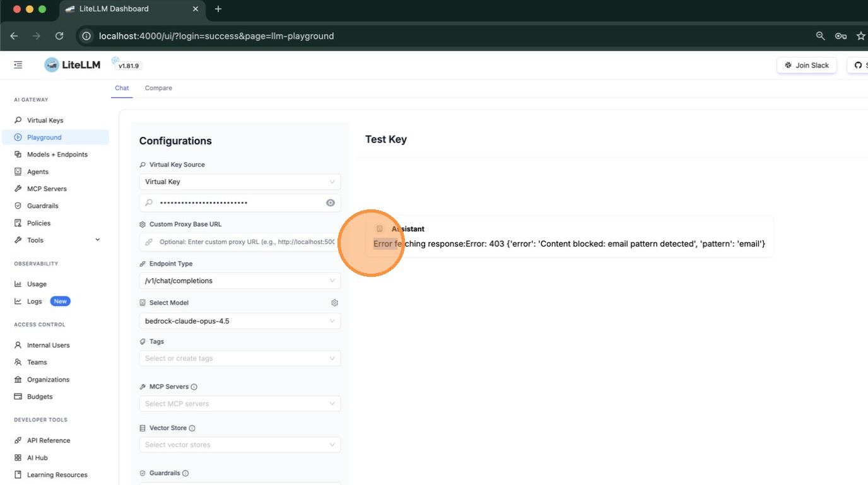Click the v1.81.9 version label
This screenshot has width=868, height=485.
(x=129, y=66)
